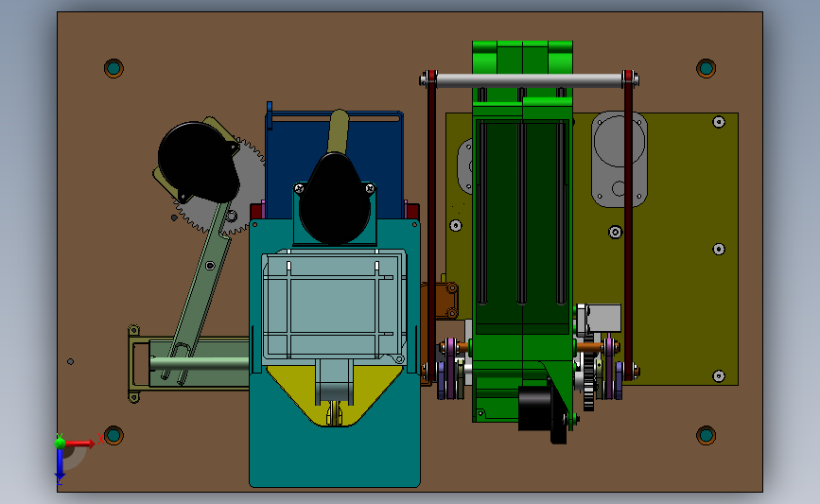Select the right dark red vertical belt

pyautogui.click(x=628, y=225)
